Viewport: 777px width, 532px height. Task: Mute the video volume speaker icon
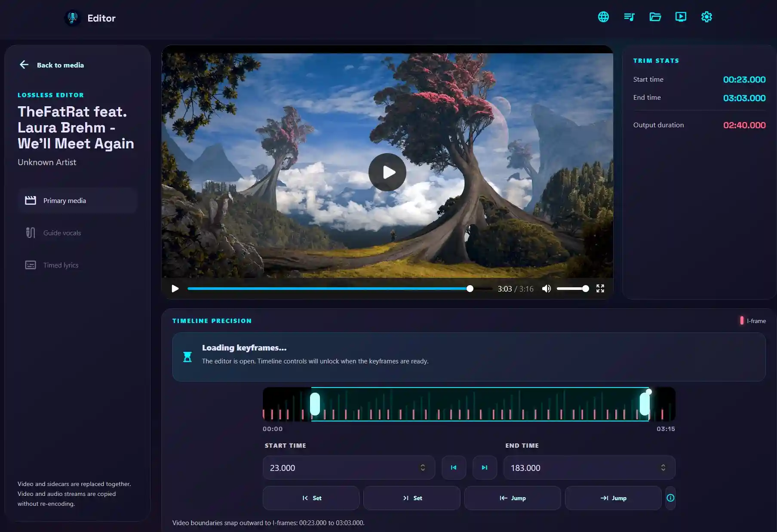546,289
